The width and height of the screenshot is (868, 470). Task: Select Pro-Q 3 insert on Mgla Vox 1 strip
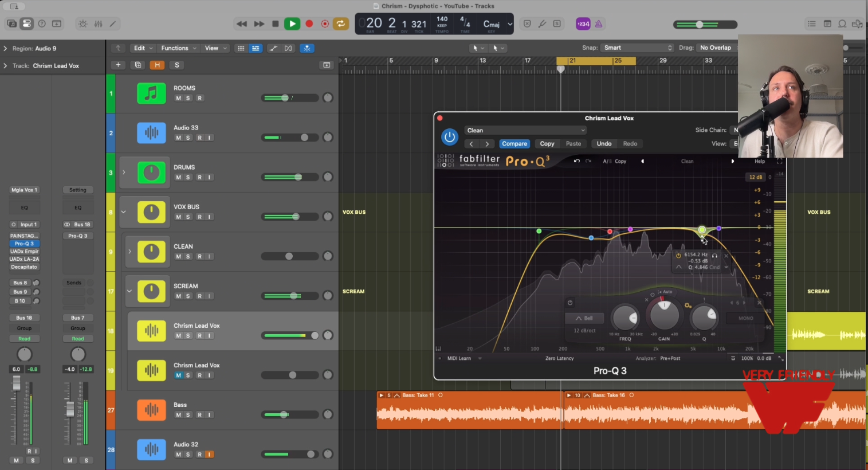point(24,244)
